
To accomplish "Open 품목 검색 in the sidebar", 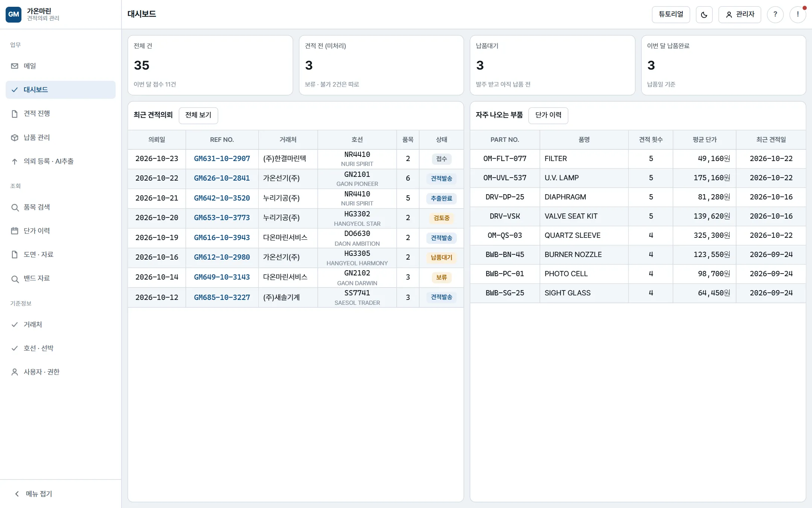I will click(x=61, y=207).
